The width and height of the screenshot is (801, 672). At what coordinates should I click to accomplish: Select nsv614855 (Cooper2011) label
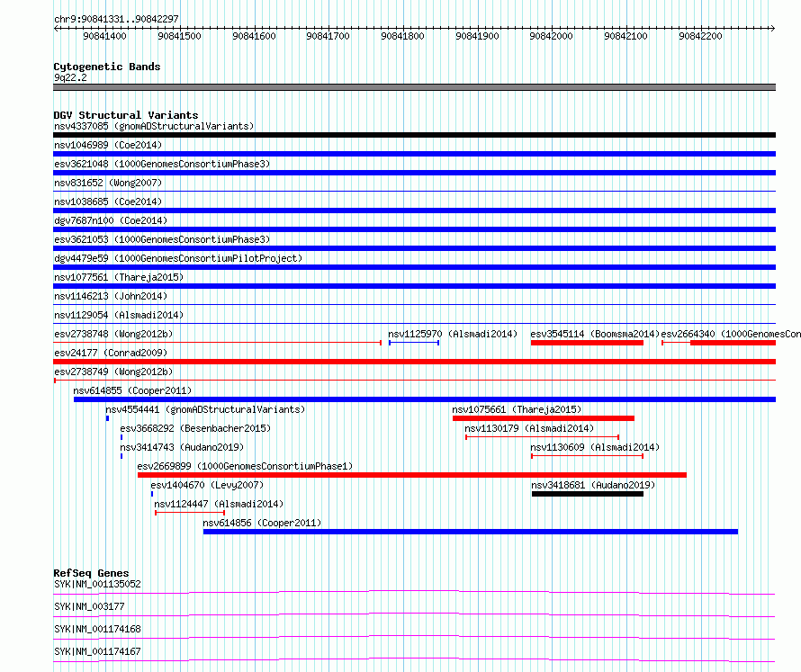[x=132, y=390]
